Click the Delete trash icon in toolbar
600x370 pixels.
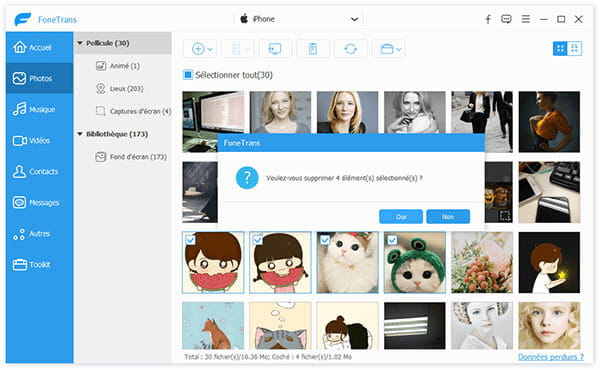[x=313, y=49]
